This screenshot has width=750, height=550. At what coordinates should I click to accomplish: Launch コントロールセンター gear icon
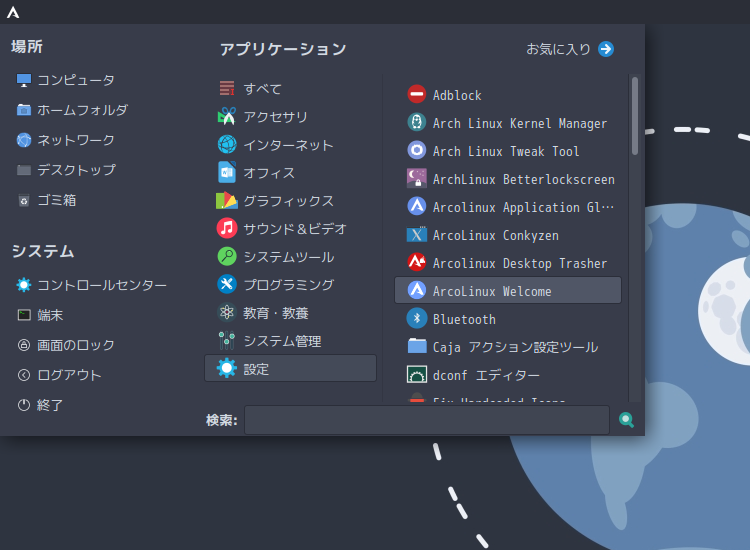tap(23, 285)
